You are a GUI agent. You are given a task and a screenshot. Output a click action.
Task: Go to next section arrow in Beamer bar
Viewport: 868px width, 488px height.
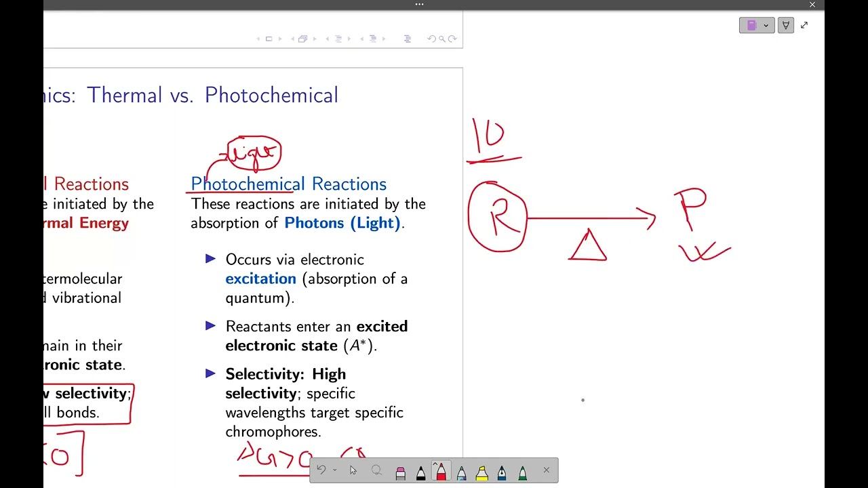[x=384, y=39]
